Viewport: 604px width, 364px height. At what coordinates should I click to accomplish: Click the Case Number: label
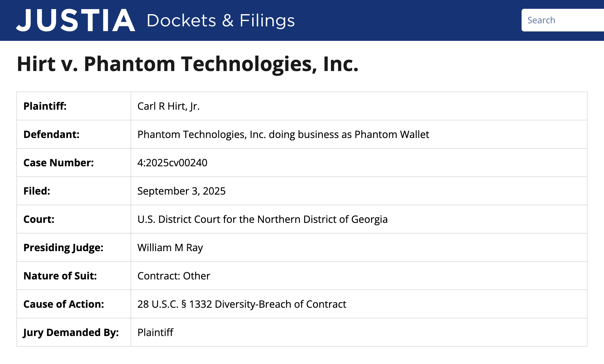(x=59, y=163)
